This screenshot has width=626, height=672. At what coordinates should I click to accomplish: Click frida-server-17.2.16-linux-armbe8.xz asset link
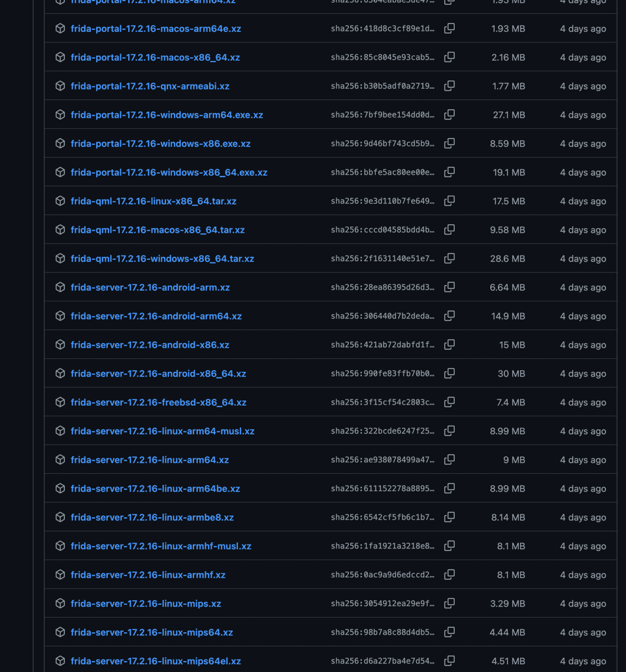152,518
